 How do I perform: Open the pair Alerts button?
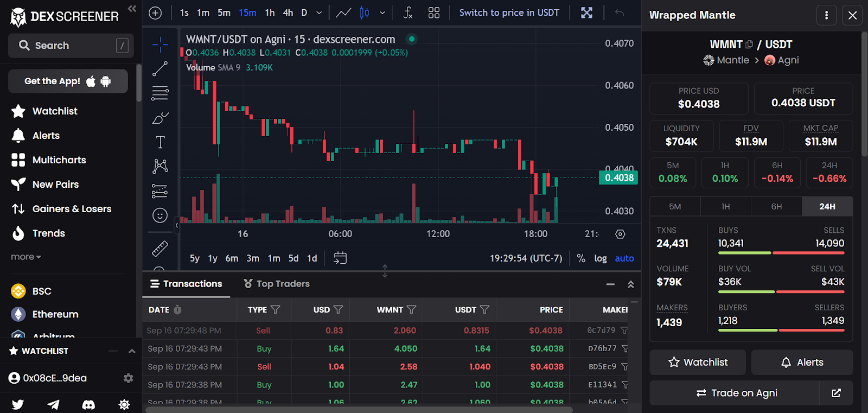[802, 363]
